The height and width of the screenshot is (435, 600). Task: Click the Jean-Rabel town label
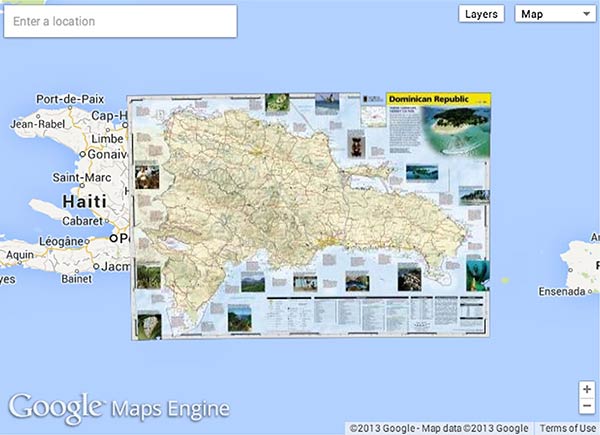[38, 124]
